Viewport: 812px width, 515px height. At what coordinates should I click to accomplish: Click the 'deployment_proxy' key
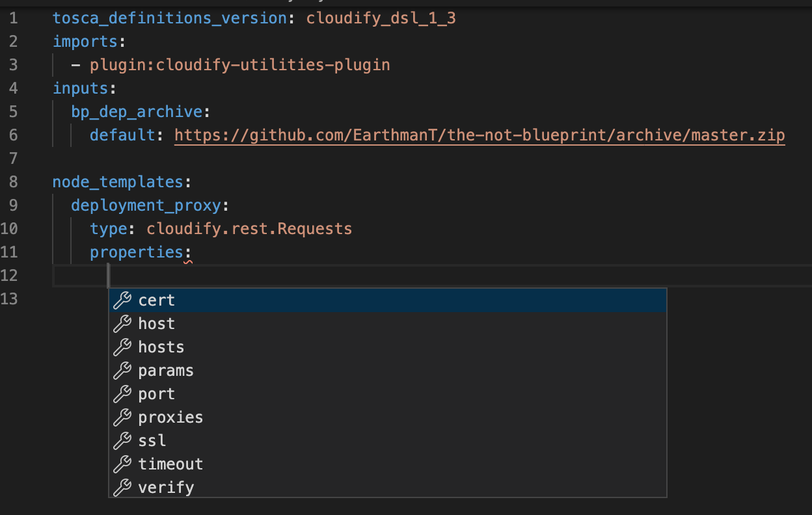coord(146,205)
